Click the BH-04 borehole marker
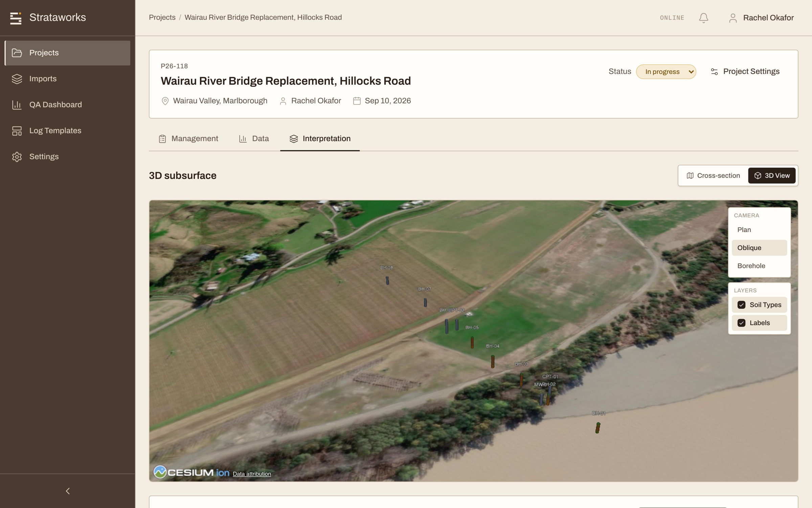This screenshot has height=508, width=812. (493, 361)
